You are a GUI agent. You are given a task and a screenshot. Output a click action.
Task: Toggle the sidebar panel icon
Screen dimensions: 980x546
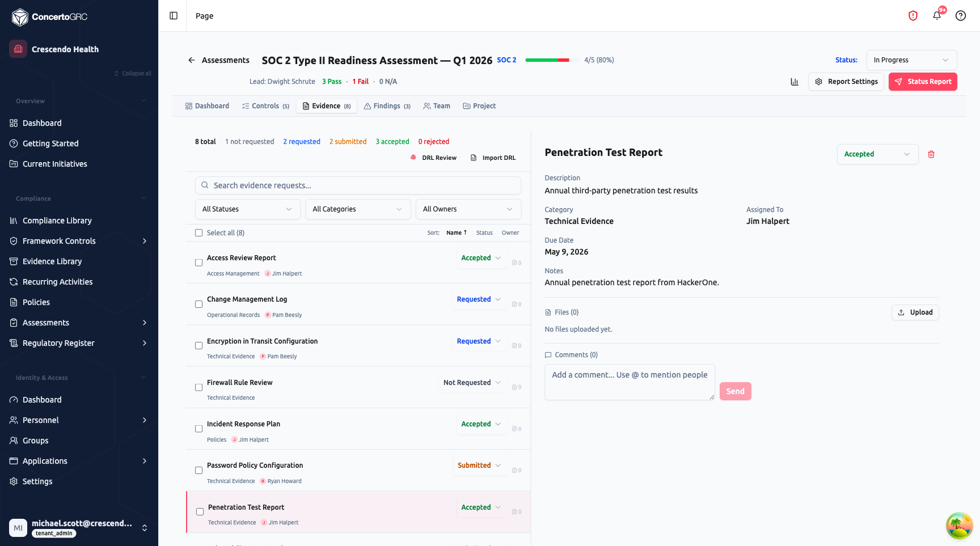(174, 16)
